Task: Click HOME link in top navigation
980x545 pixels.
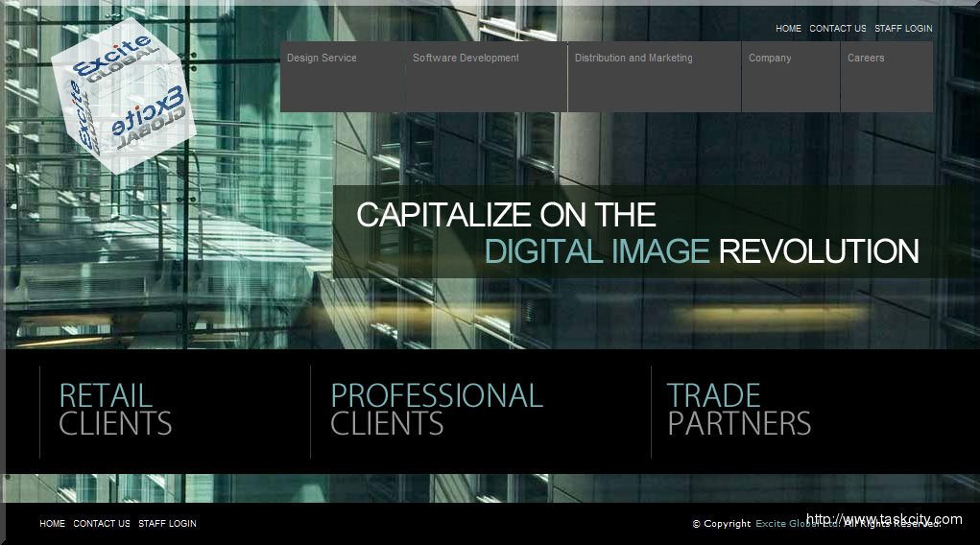Action: 788,29
